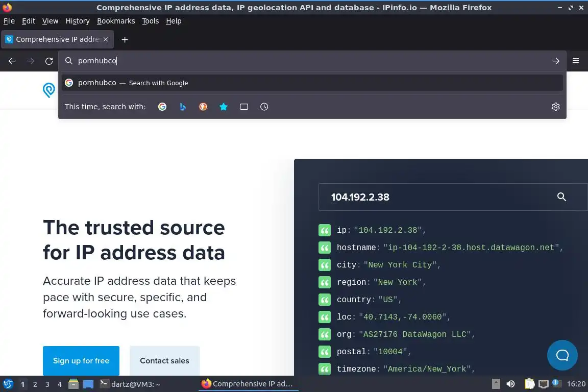Image resolution: width=588 pixels, height=392 pixels.
Task: Open the File menu
Action: 9,21
